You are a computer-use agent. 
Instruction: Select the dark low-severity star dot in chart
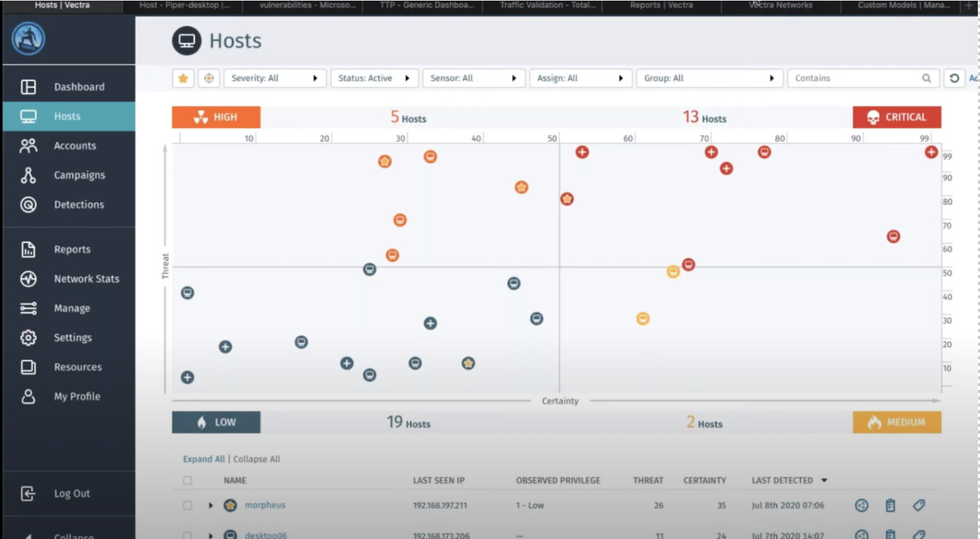468,363
